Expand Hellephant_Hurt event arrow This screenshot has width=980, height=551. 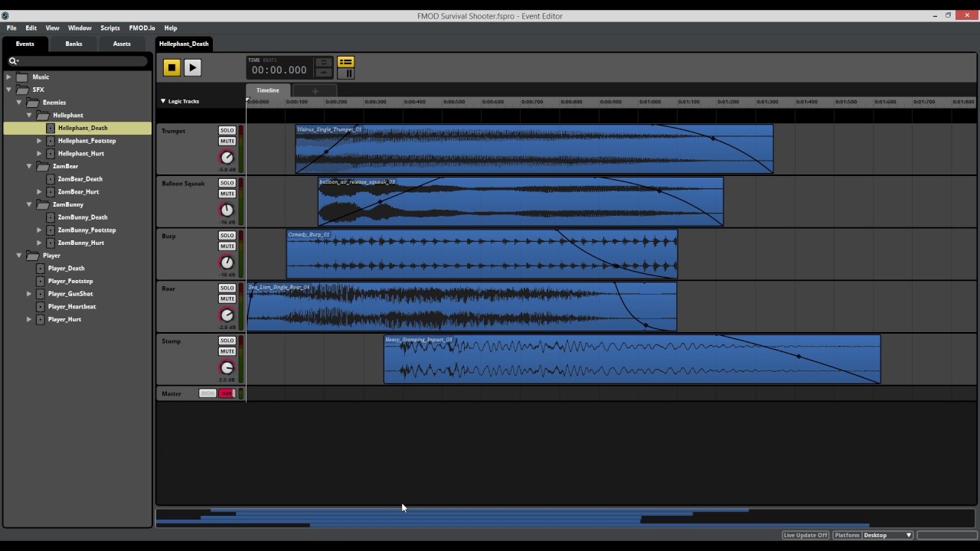(x=39, y=154)
